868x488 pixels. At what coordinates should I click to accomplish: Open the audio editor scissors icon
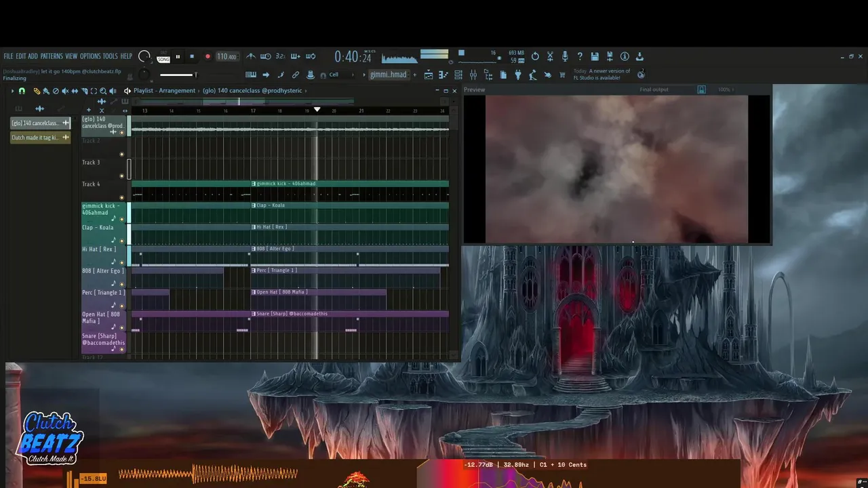point(550,56)
